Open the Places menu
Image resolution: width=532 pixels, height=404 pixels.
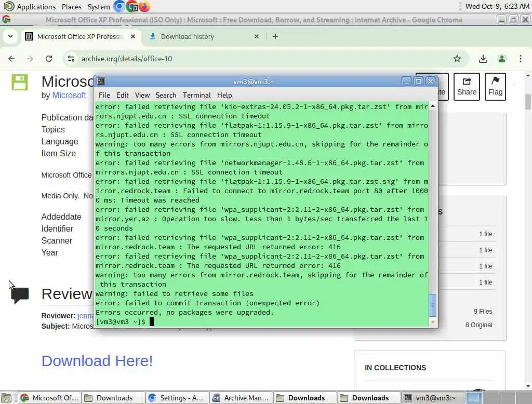pos(72,7)
